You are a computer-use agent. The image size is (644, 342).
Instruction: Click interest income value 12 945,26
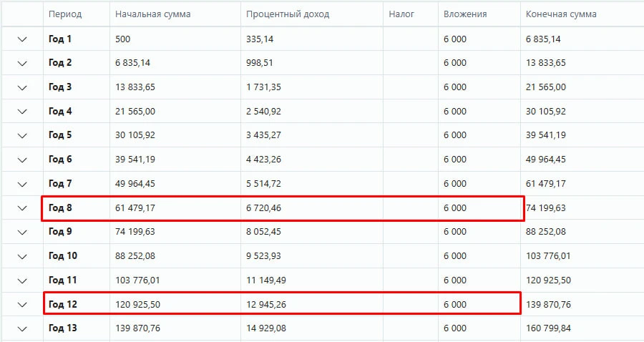(266, 304)
